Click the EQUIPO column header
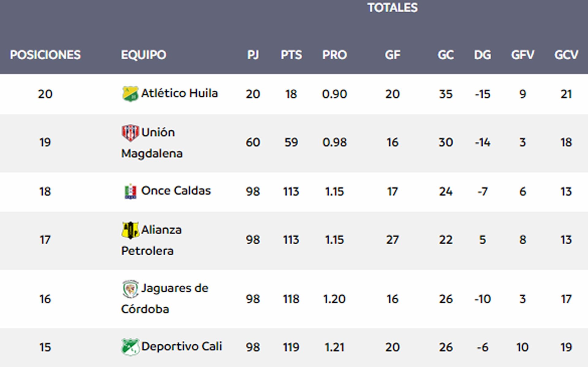The height and width of the screenshot is (367, 588). coord(144,55)
